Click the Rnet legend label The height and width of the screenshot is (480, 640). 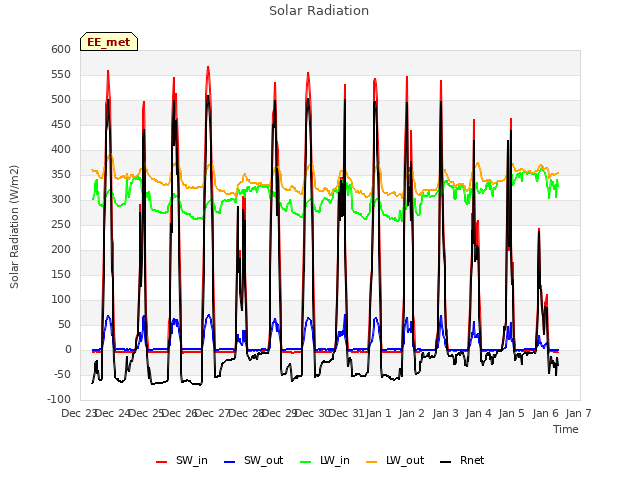472,460
